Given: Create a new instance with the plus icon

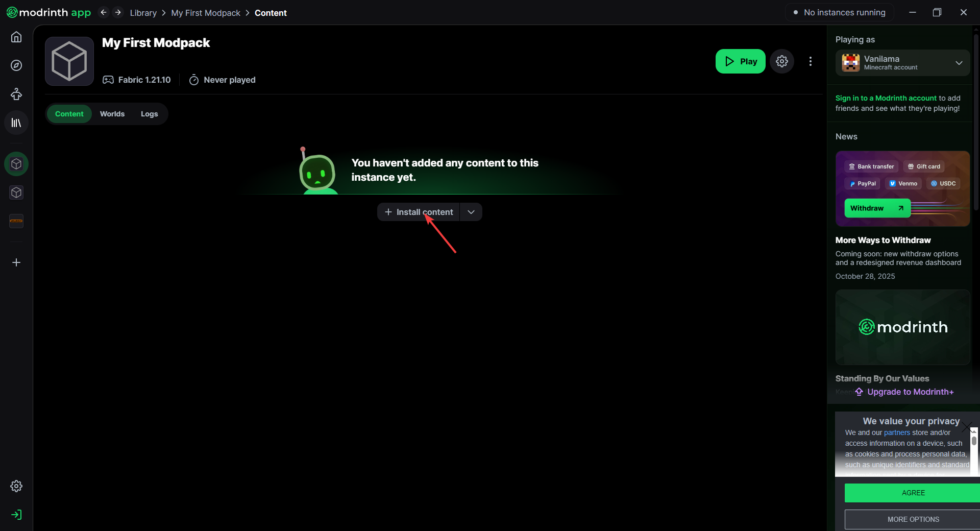Looking at the screenshot, I should coord(16,262).
